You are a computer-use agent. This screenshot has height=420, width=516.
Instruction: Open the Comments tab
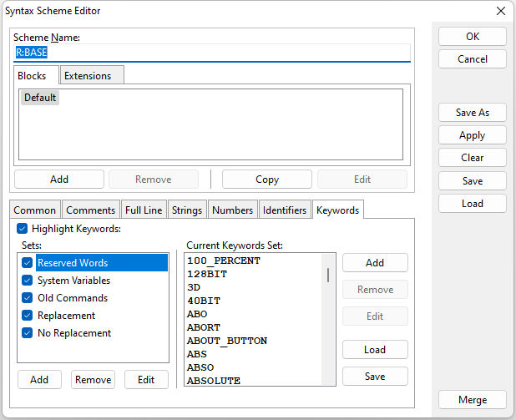tap(90, 210)
